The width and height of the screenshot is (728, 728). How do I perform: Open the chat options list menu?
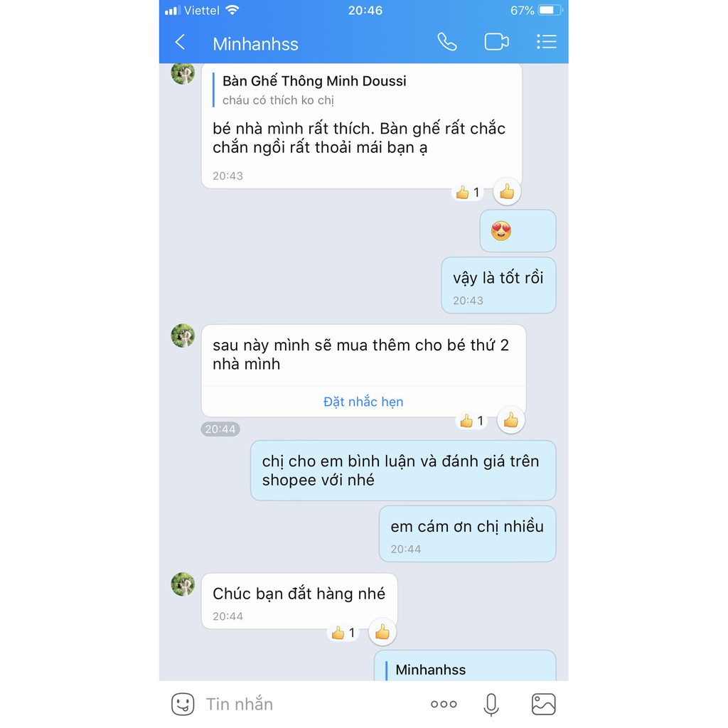pyautogui.click(x=547, y=42)
